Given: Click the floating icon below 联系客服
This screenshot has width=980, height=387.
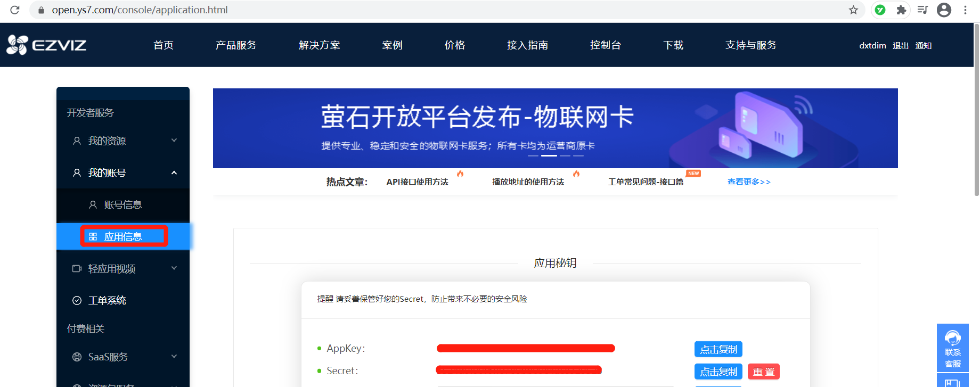Looking at the screenshot, I should 953,381.
